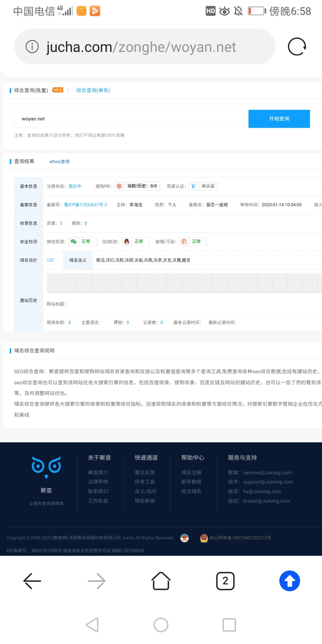Viewport: 322px width, 644px height.
Task: Open browser home page icon
Action: coord(161,581)
